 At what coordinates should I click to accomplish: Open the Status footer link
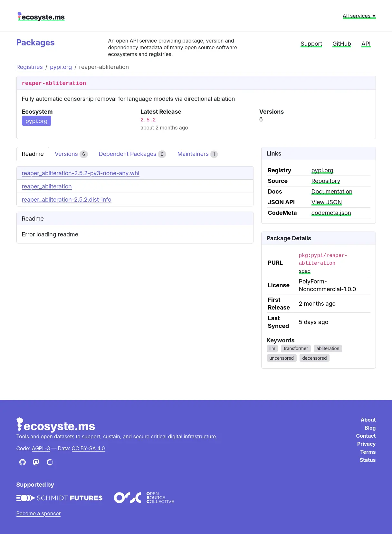[x=368, y=460]
